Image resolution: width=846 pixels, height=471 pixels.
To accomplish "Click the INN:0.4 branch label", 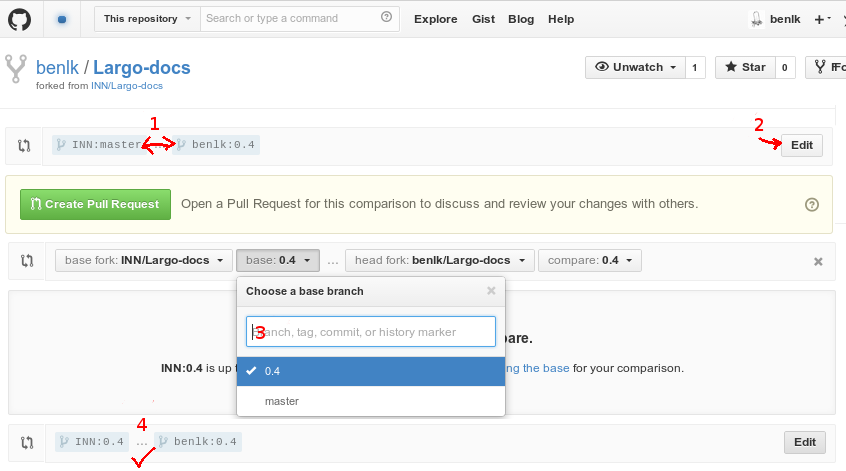I will [x=92, y=442].
